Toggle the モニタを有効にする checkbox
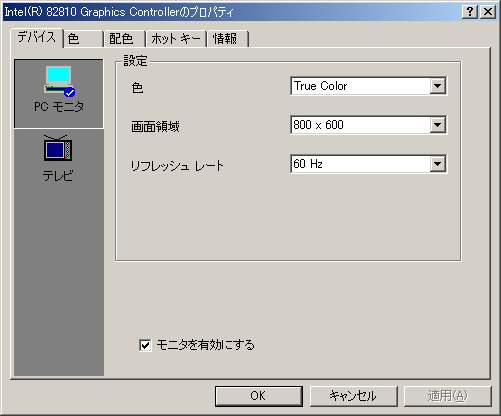 [145, 345]
